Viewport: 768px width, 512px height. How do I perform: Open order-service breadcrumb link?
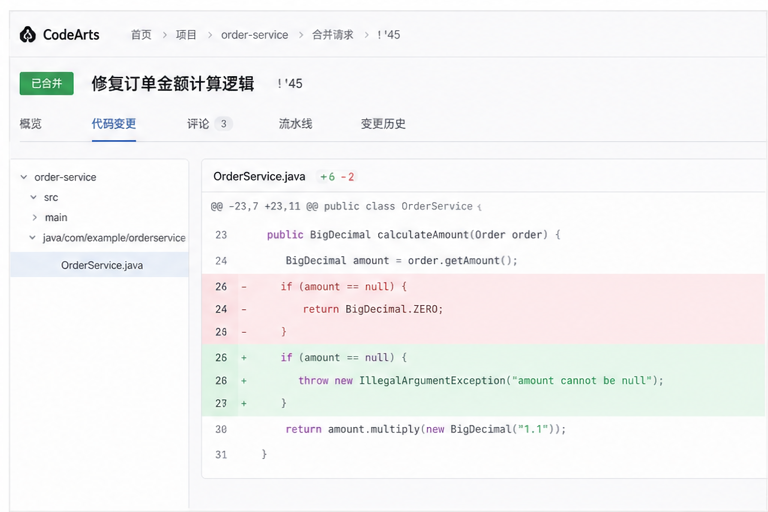coord(254,35)
